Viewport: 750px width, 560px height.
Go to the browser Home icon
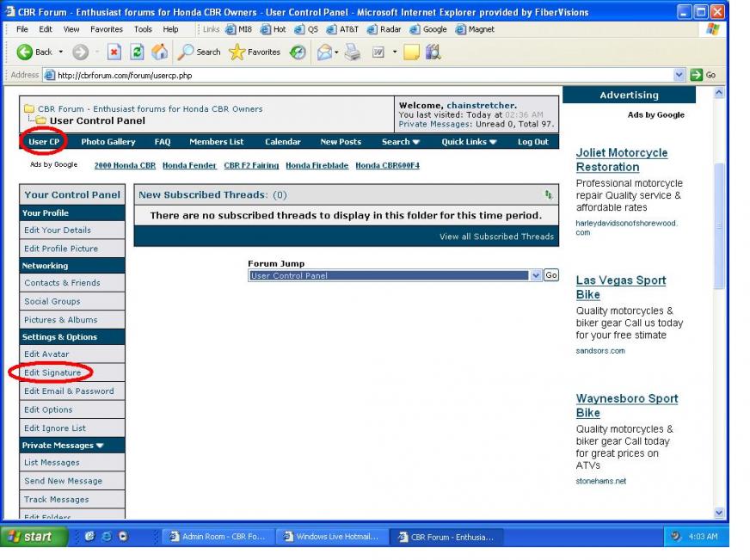[159, 52]
